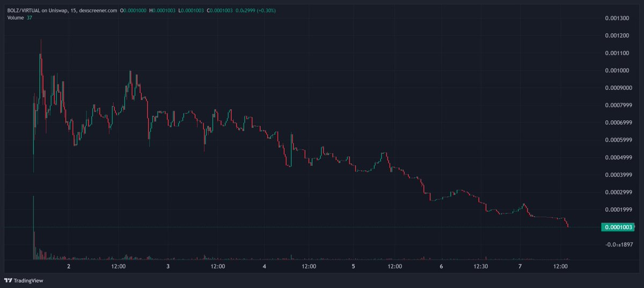Click the negative price label ending in 1897
The width and height of the screenshot is (644, 288).
(618, 245)
